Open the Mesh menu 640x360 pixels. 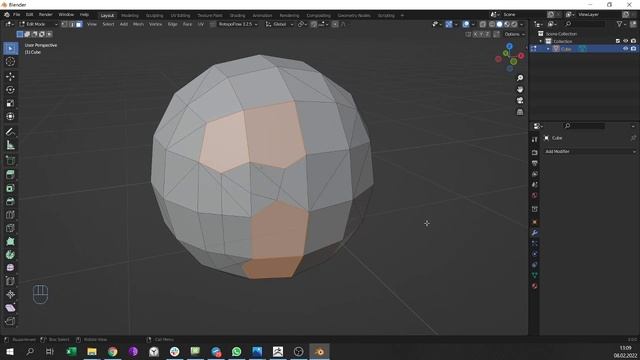[138, 24]
